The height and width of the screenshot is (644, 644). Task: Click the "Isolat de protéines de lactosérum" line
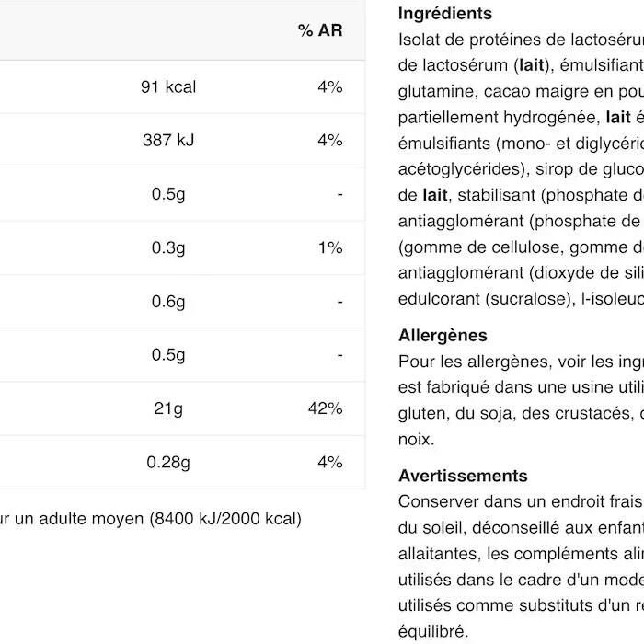point(521,40)
